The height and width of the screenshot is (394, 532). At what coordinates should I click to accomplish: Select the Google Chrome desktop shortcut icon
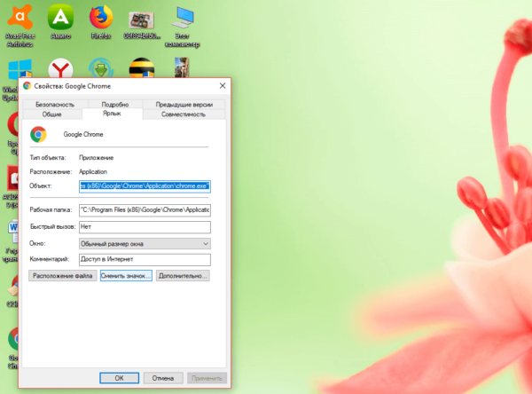13,338
